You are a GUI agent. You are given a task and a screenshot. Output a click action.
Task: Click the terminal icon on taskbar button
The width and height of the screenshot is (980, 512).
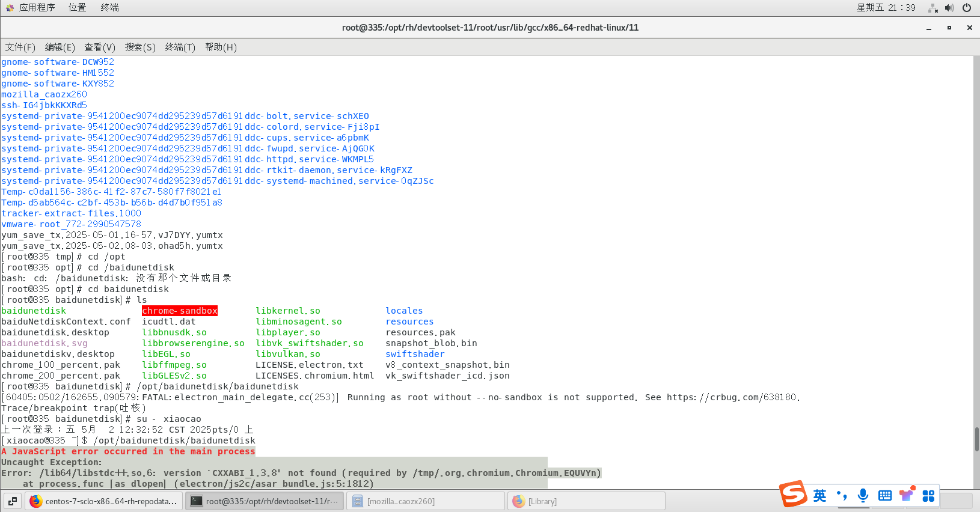point(197,501)
